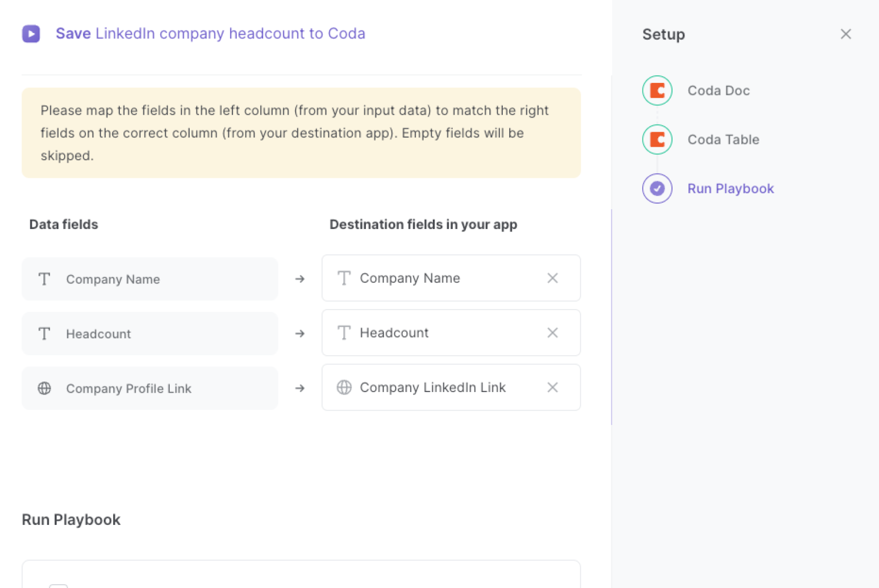Click the text type icon in Company Name data field
The height and width of the screenshot is (588, 879).
pyautogui.click(x=44, y=279)
